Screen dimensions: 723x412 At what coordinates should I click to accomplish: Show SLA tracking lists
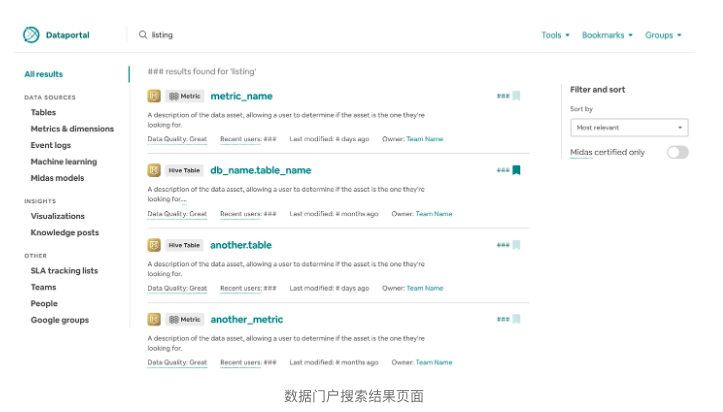click(x=64, y=271)
